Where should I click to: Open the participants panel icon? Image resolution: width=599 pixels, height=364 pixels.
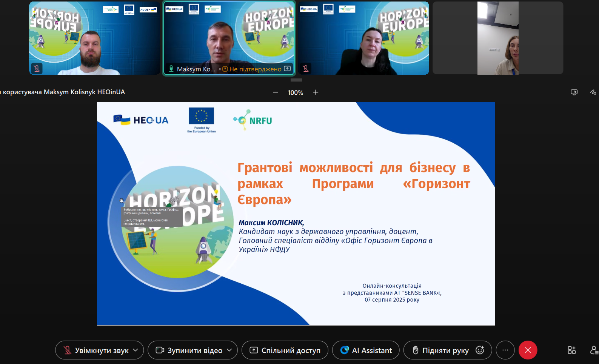(594, 350)
